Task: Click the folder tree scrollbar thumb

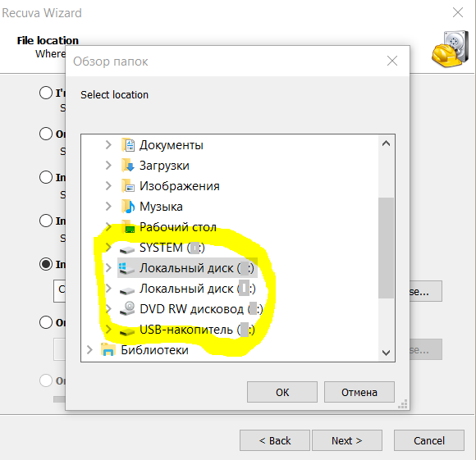Action: coord(387,248)
